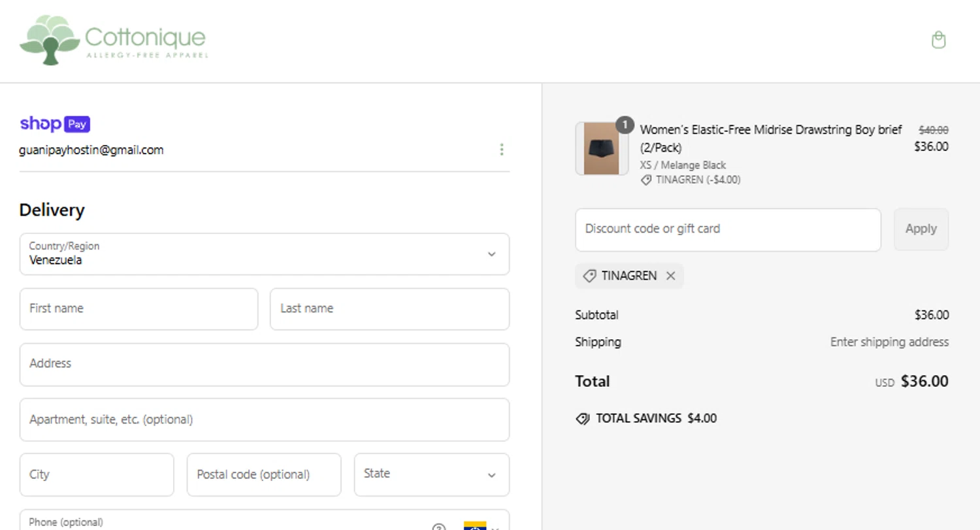Click the Cottonique brand name text
The height and width of the screenshot is (530, 980).
145,37
